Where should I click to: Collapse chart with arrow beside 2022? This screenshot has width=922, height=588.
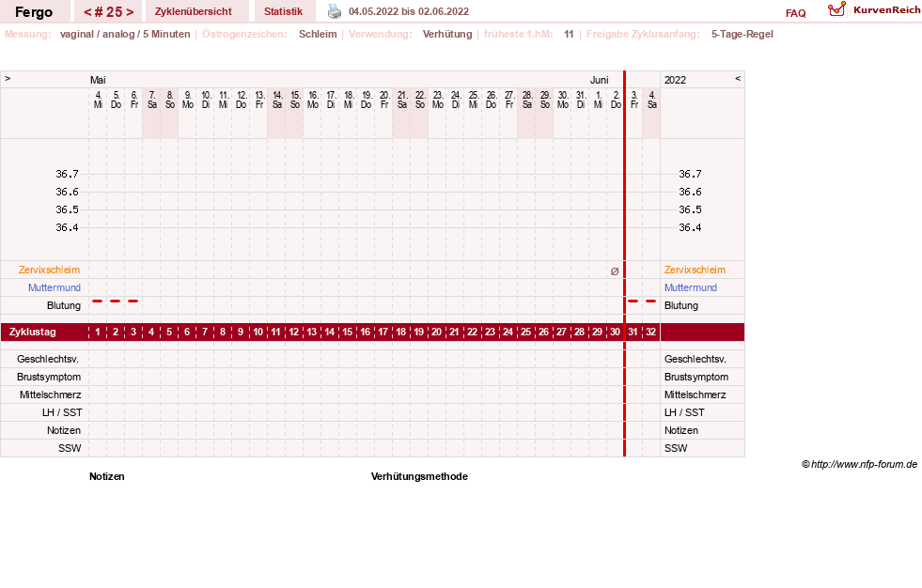coord(738,78)
